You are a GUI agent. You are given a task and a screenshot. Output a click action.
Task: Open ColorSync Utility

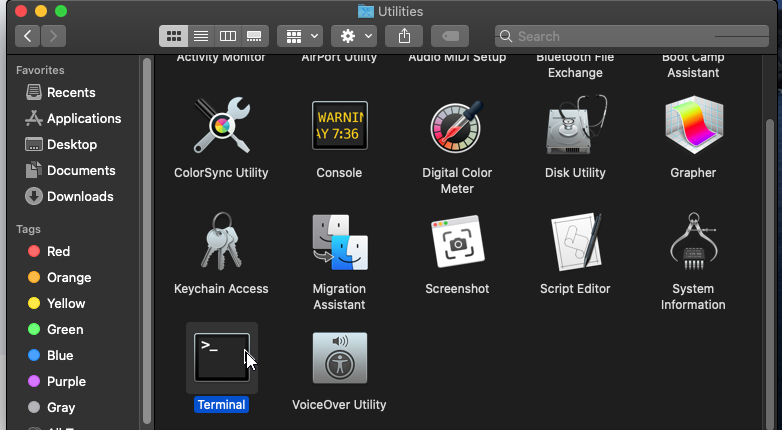pos(221,126)
